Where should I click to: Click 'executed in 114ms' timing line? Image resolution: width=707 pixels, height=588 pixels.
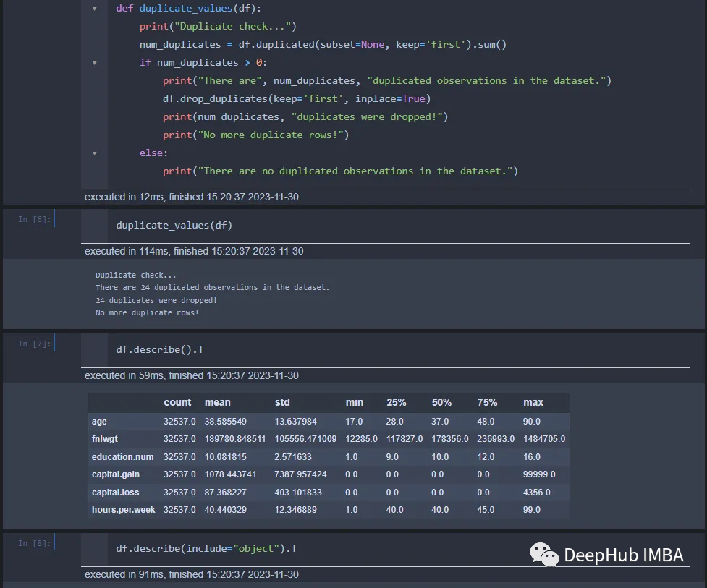[x=194, y=252]
